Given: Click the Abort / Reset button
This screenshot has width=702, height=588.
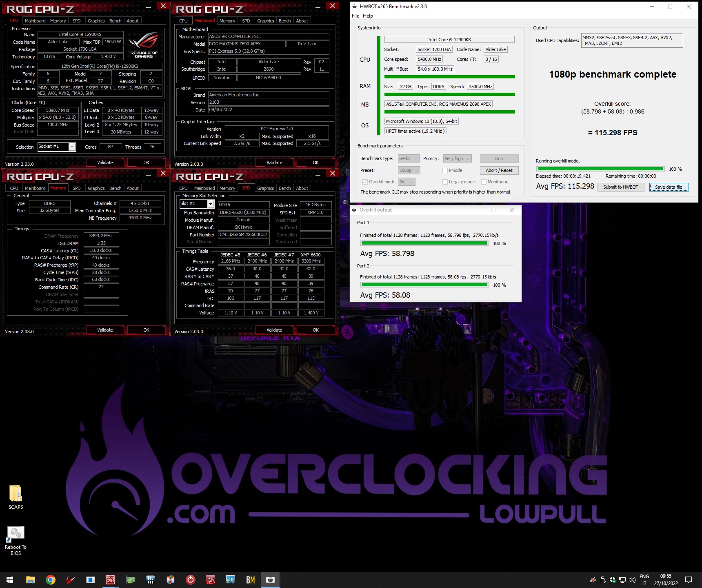Looking at the screenshot, I should tap(499, 170).
